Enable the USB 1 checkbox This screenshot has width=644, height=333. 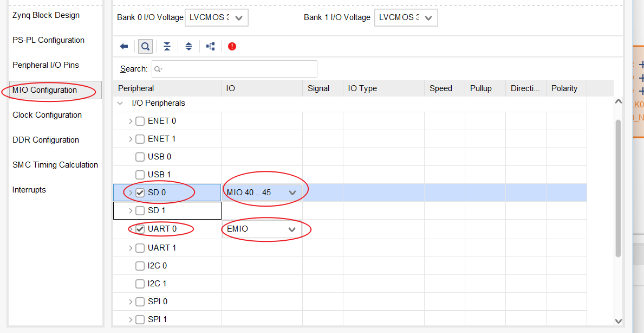click(x=140, y=175)
